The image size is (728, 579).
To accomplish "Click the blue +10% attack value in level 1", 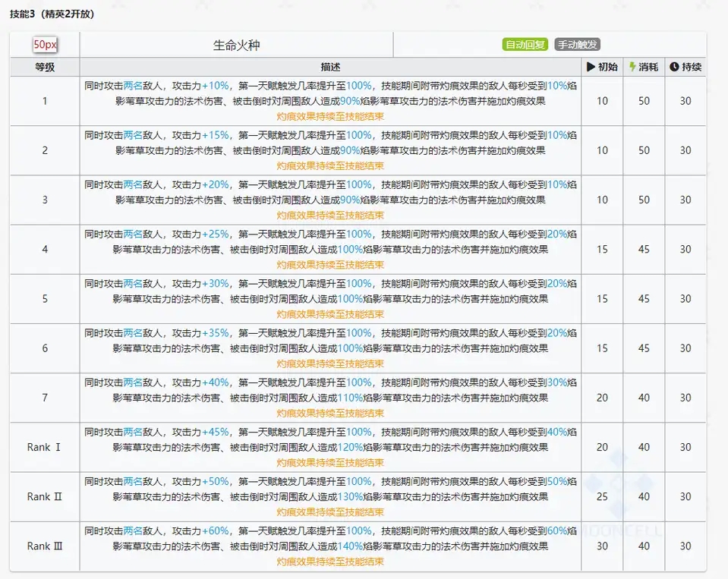I will (x=216, y=86).
